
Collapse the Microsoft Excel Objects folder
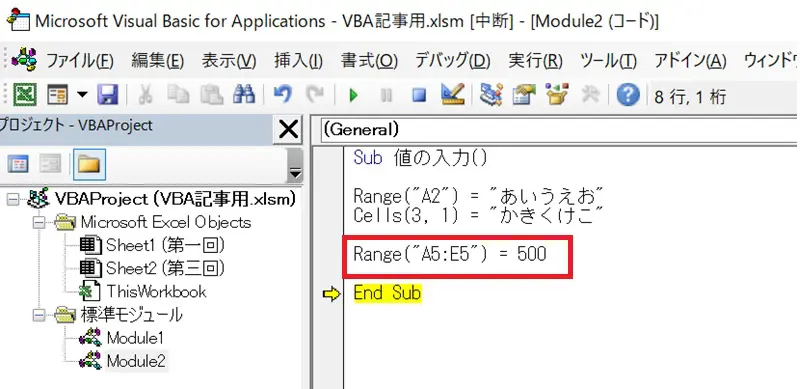[38, 223]
